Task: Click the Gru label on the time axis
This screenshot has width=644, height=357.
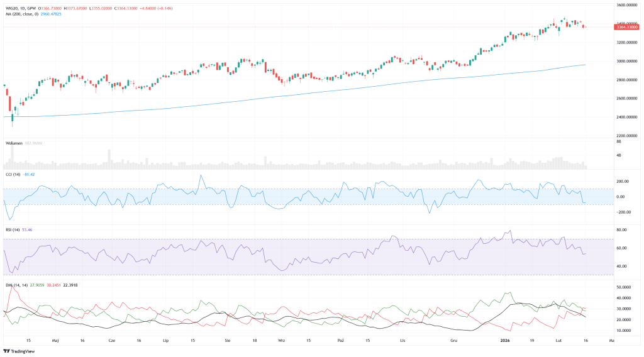Action: [453, 339]
